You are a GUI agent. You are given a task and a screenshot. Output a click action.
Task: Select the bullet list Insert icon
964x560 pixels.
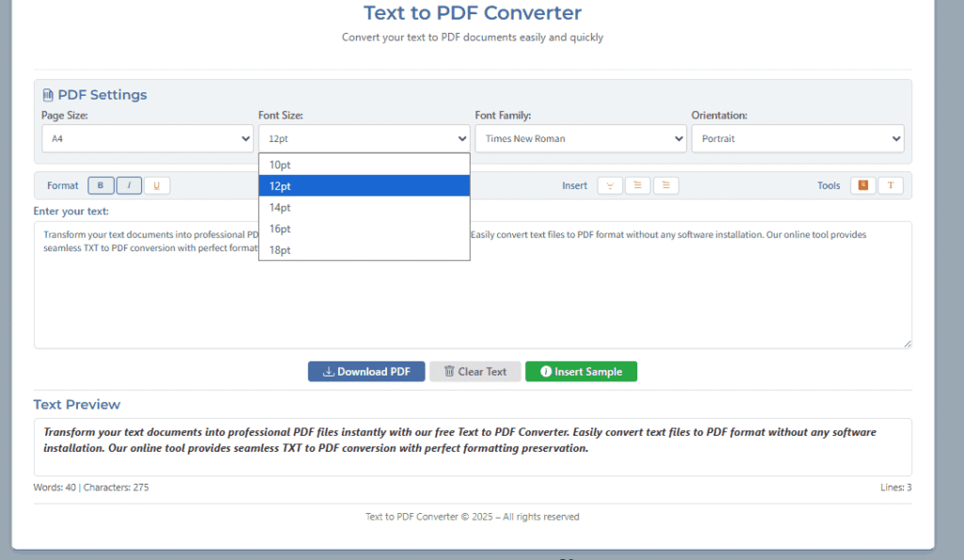point(637,185)
